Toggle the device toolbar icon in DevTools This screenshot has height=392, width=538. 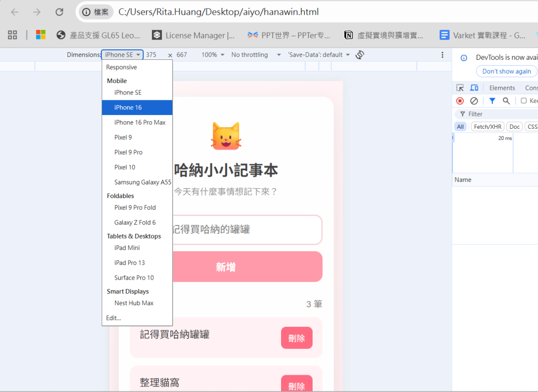click(x=474, y=88)
